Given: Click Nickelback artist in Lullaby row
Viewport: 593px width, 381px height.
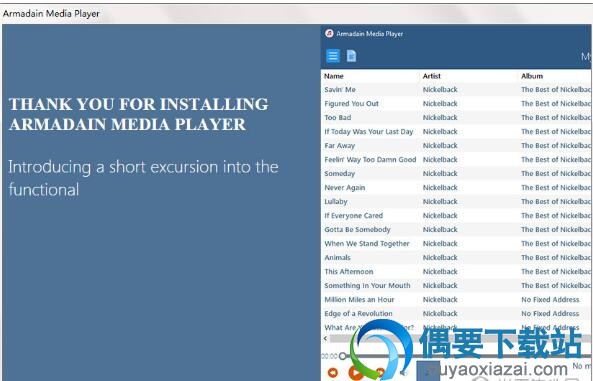Looking at the screenshot, I should pos(440,202).
